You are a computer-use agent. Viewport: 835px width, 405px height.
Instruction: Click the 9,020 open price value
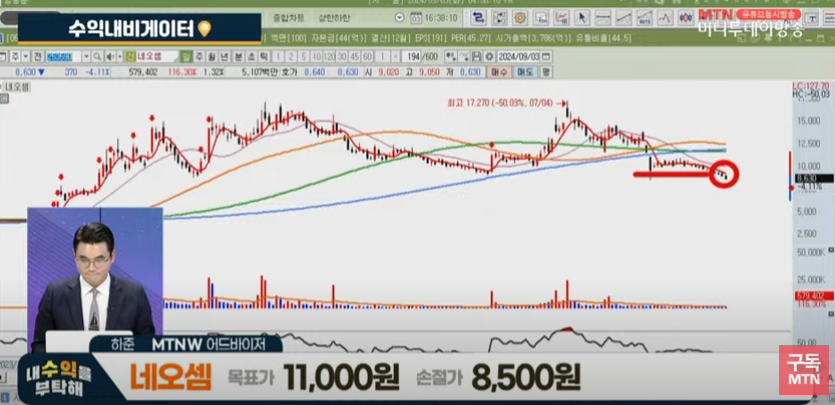coord(388,72)
